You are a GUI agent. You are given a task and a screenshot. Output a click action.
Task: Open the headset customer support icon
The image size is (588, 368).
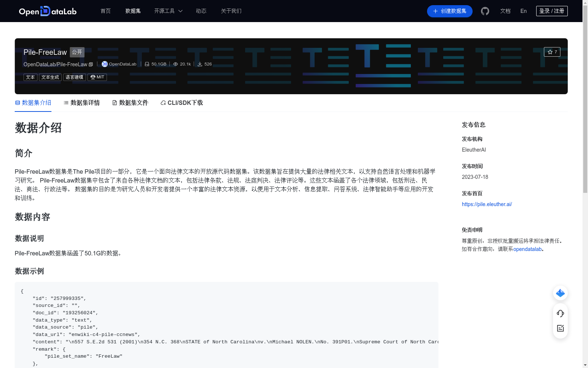[560, 314]
